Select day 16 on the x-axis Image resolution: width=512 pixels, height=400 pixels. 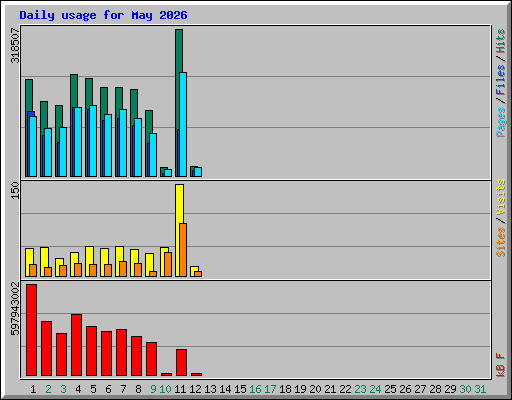255,389
